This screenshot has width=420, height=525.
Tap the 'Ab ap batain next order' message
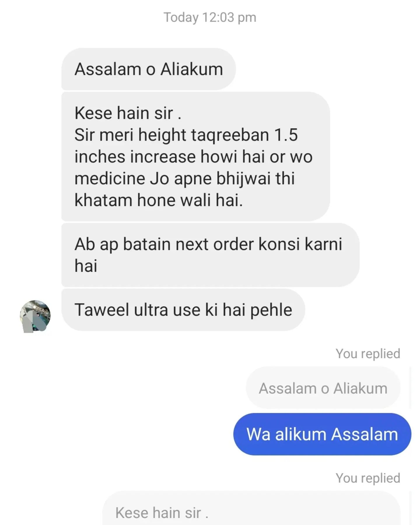pyautogui.click(x=210, y=255)
